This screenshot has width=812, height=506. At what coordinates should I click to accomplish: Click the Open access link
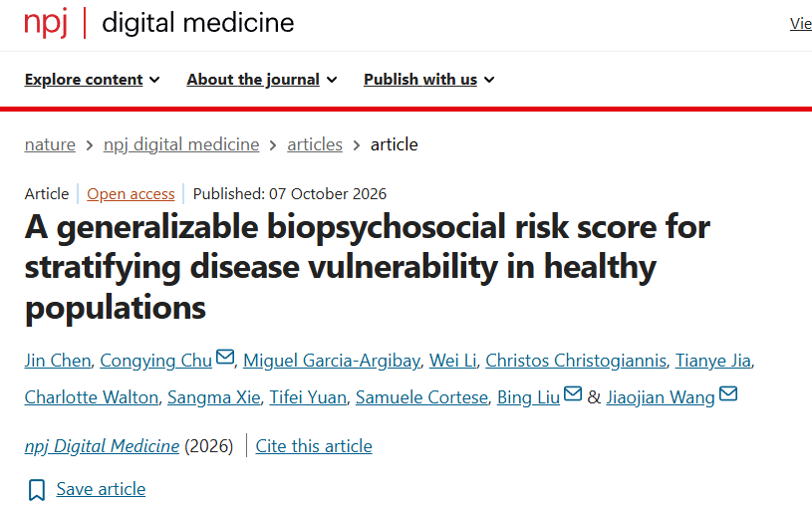131,193
